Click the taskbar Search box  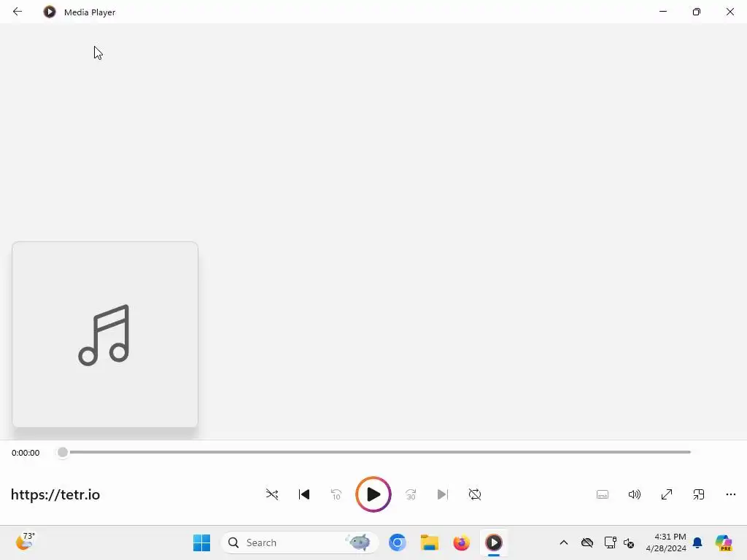point(300,542)
